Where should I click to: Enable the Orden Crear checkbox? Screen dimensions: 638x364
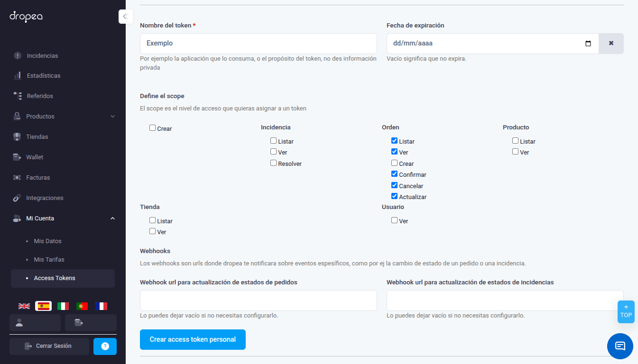click(x=394, y=163)
